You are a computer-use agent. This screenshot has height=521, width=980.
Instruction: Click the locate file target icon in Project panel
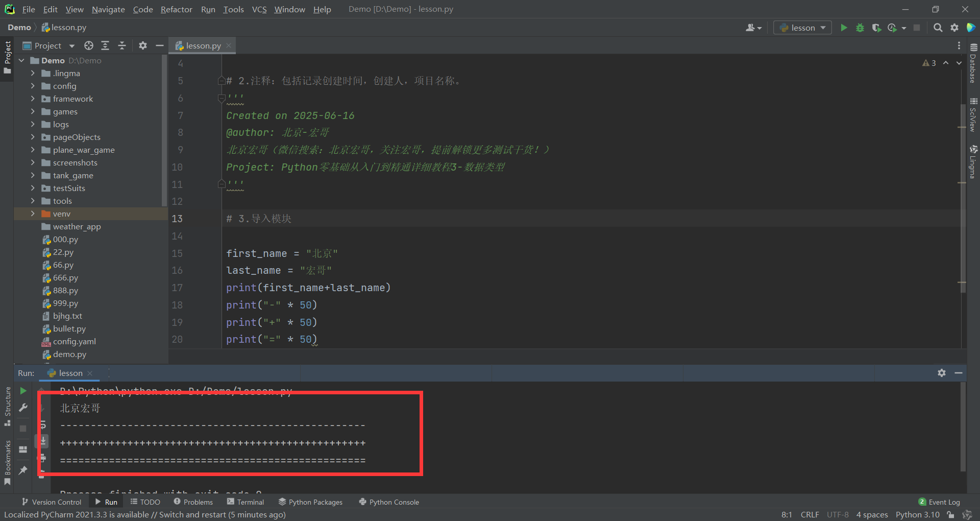click(89, 45)
